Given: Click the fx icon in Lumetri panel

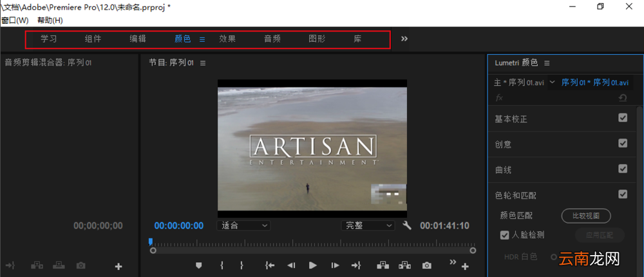Looking at the screenshot, I should pos(500,98).
